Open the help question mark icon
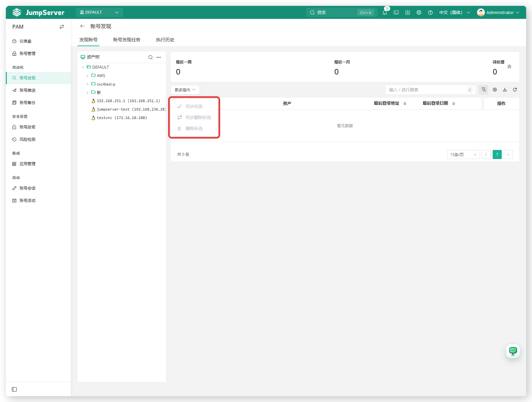The width and height of the screenshot is (532, 402). click(x=430, y=12)
